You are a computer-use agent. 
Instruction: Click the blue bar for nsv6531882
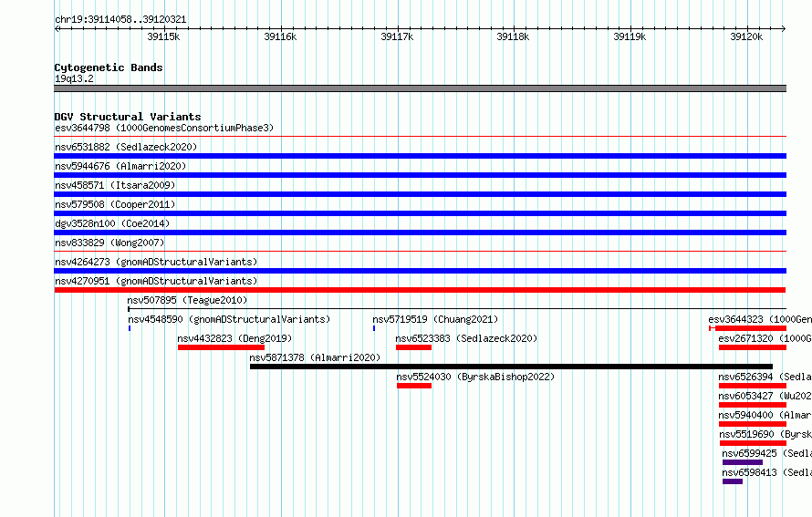tap(420, 156)
